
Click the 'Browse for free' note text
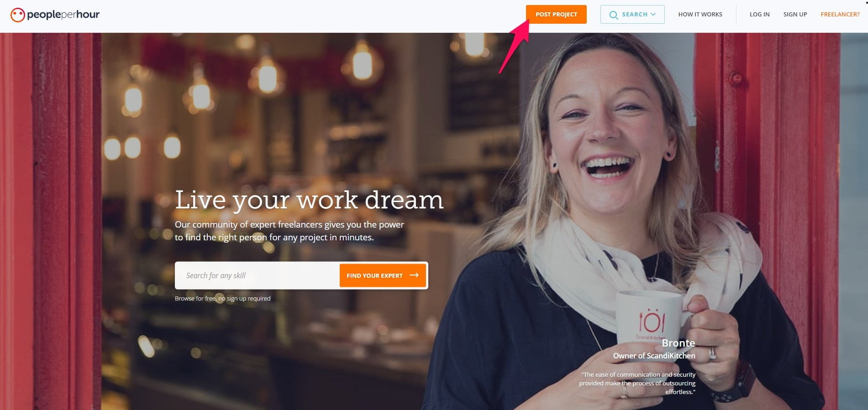(222, 298)
